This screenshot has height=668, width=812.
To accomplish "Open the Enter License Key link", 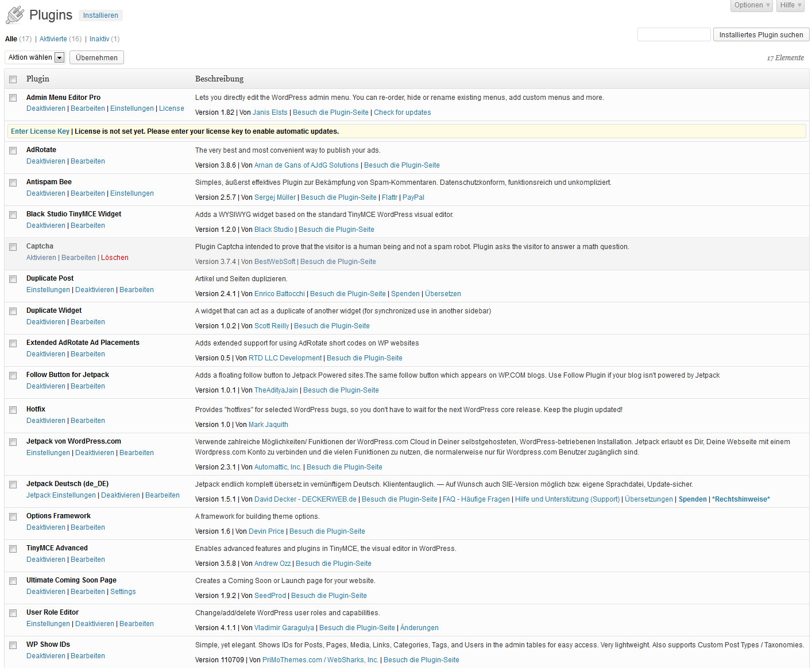I will coord(40,131).
